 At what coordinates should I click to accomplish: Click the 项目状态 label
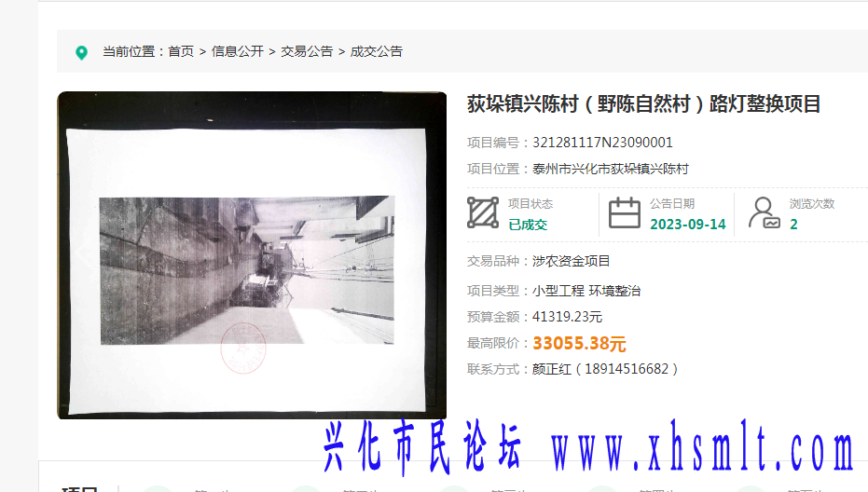[530, 204]
